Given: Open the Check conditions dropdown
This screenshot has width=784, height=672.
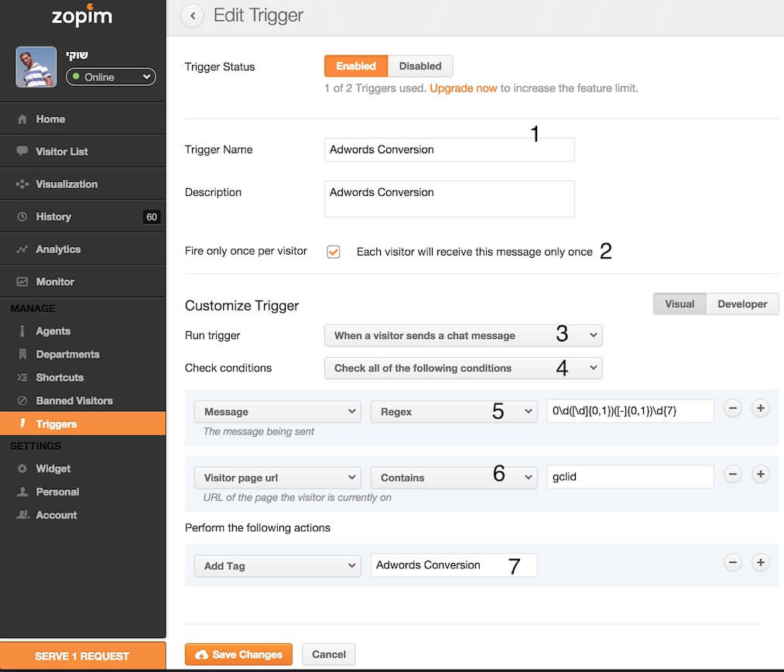Looking at the screenshot, I should pos(464,368).
